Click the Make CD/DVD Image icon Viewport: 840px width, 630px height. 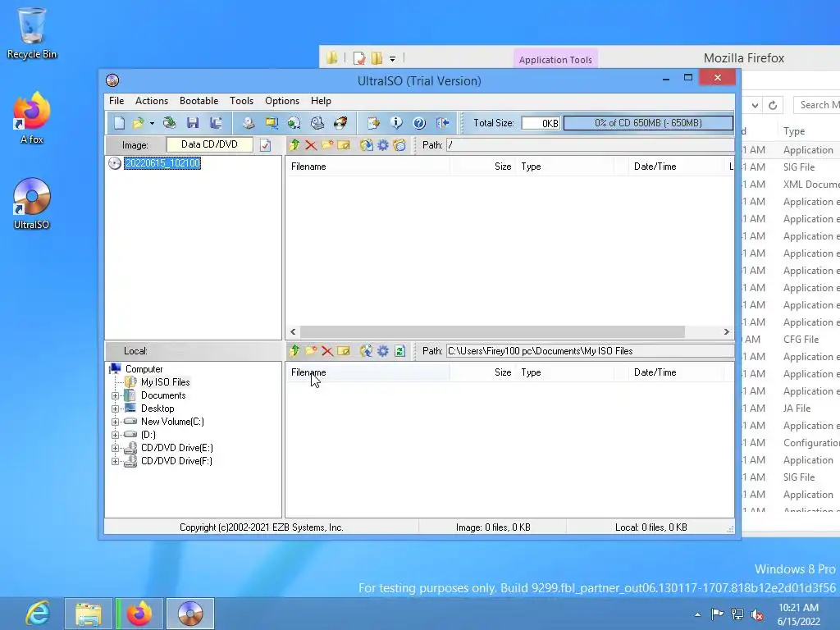(248, 123)
